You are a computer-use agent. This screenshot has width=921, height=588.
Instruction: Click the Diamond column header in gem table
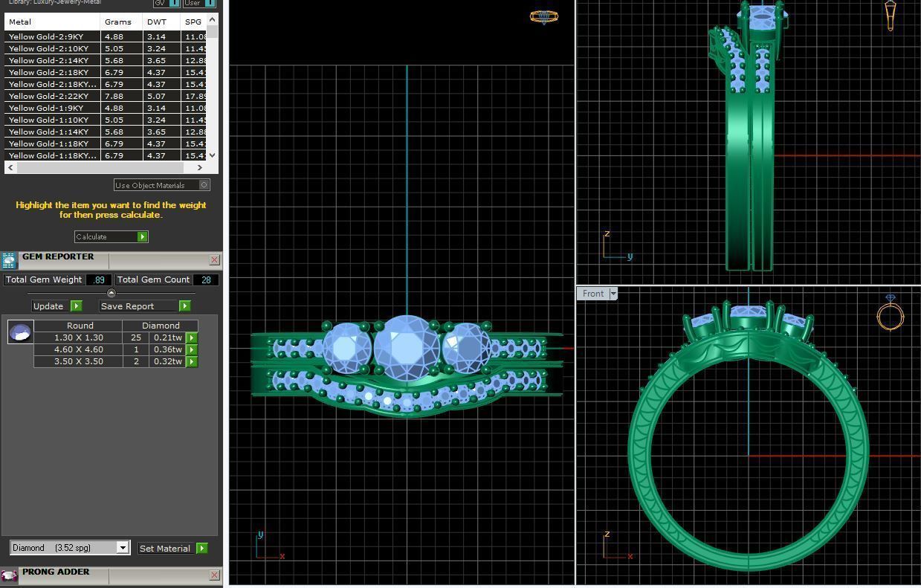161,326
